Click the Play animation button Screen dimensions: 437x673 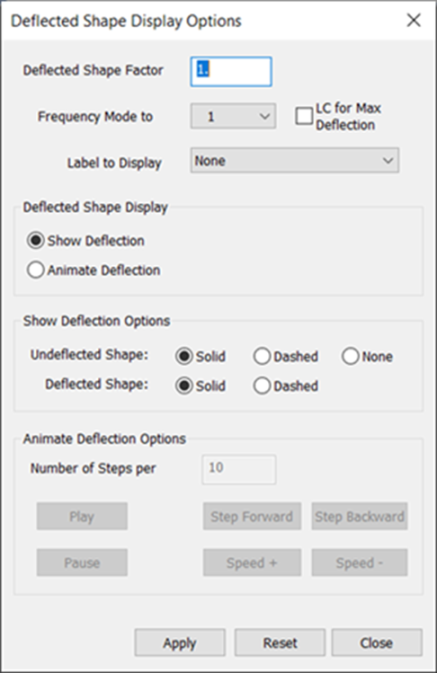click(x=82, y=516)
